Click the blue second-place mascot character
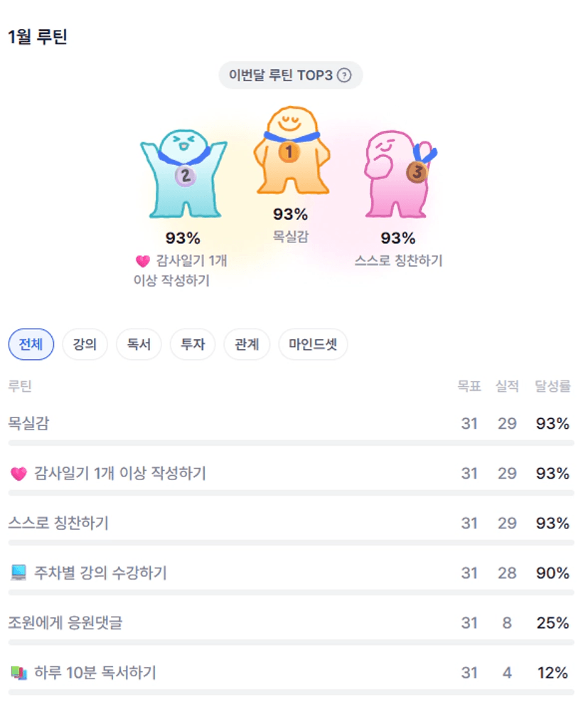The width and height of the screenshot is (588, 719). [x=183, y=175]
